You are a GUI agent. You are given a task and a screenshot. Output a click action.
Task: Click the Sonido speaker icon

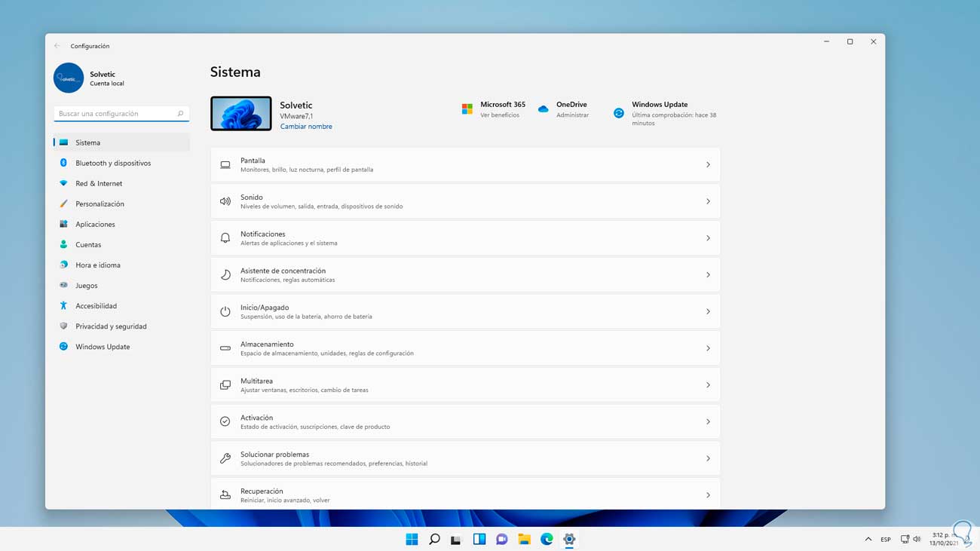225,201
